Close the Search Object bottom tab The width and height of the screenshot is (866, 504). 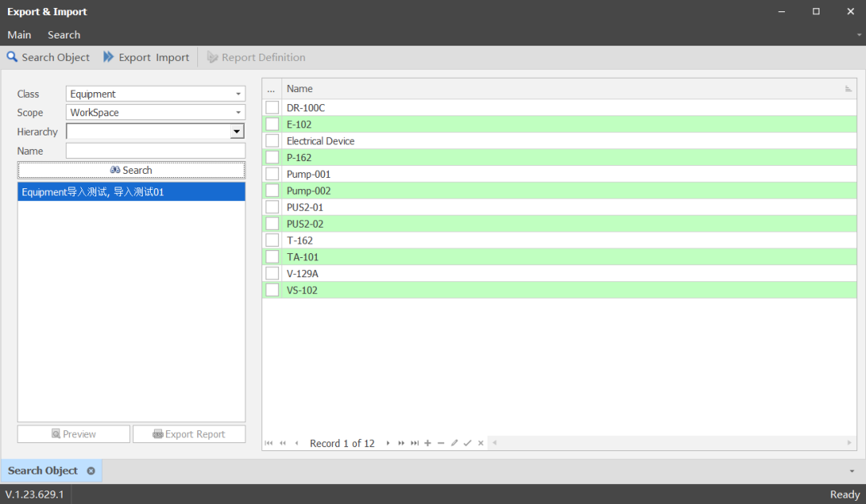(x=91, y=471)
